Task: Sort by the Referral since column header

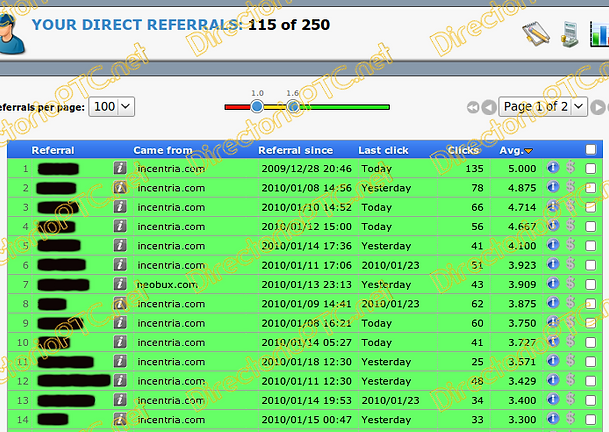Action: tap(296, 150)
